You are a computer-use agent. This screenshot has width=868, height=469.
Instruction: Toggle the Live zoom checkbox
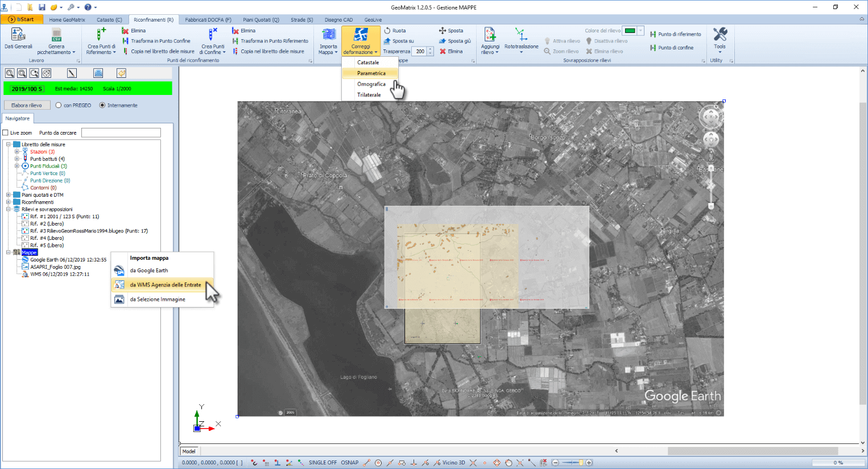pyautogui.click(x=6, y=133)
